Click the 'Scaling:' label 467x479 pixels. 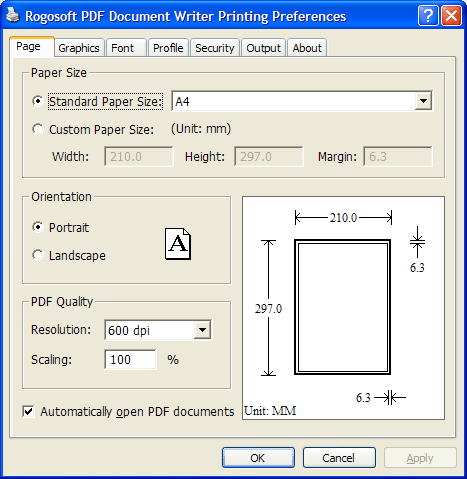[x=52, y=360]
